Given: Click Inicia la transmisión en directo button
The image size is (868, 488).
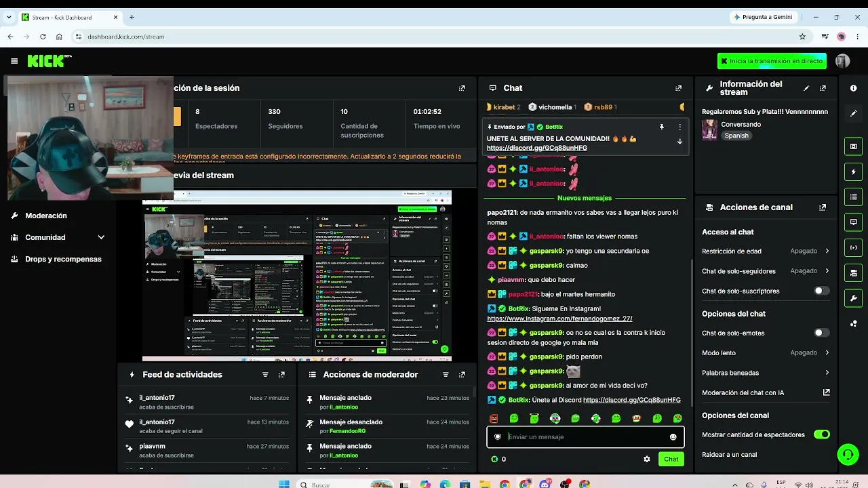Looking at the screenshot, I should [772, 61].
